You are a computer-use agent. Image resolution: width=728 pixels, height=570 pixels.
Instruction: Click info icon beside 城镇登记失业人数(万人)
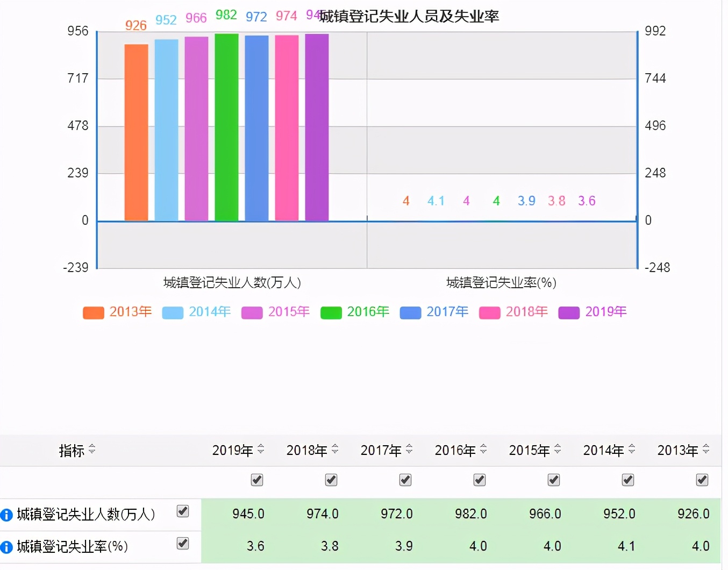(6, 515)
